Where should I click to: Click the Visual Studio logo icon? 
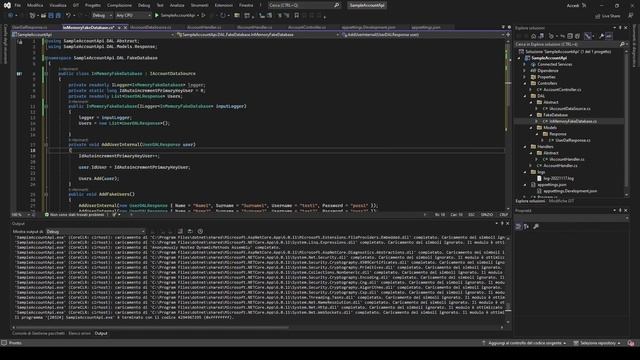coord(7,5)
